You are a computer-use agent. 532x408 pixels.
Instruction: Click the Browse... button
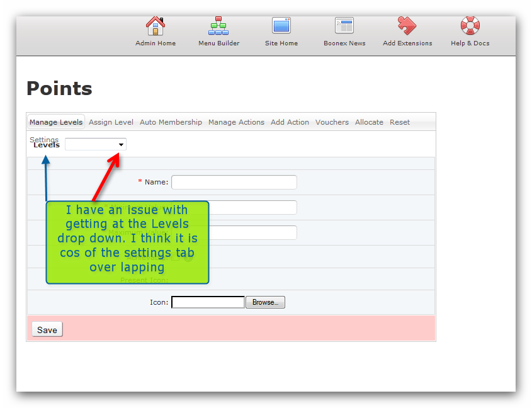coord(265,302)
